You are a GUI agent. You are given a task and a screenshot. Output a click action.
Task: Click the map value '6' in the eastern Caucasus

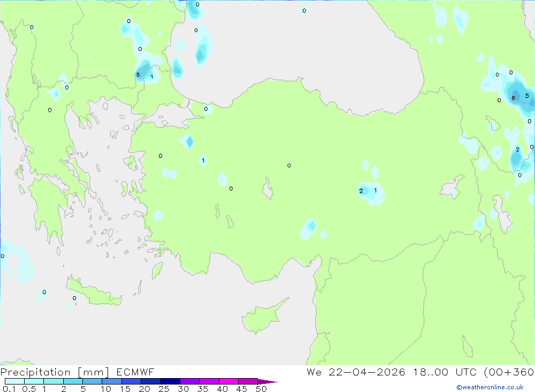[513, 98]
